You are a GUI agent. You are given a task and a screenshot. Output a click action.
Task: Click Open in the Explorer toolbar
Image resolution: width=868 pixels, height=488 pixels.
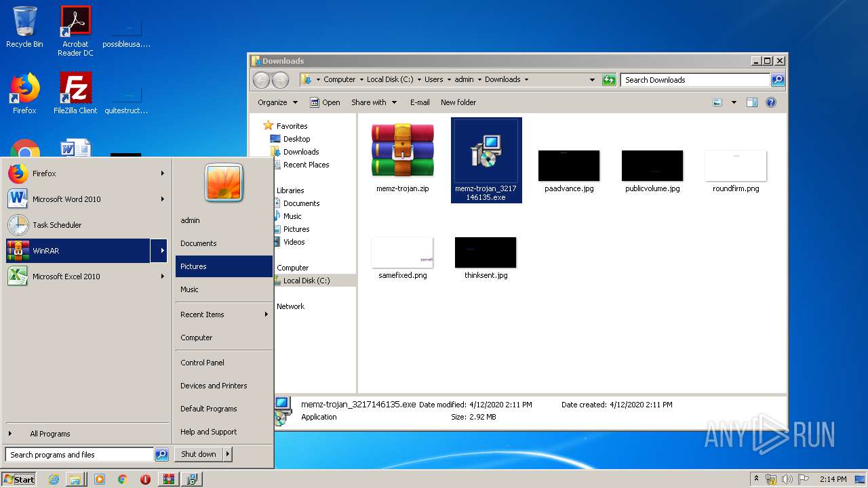click(x=325, y=102)
